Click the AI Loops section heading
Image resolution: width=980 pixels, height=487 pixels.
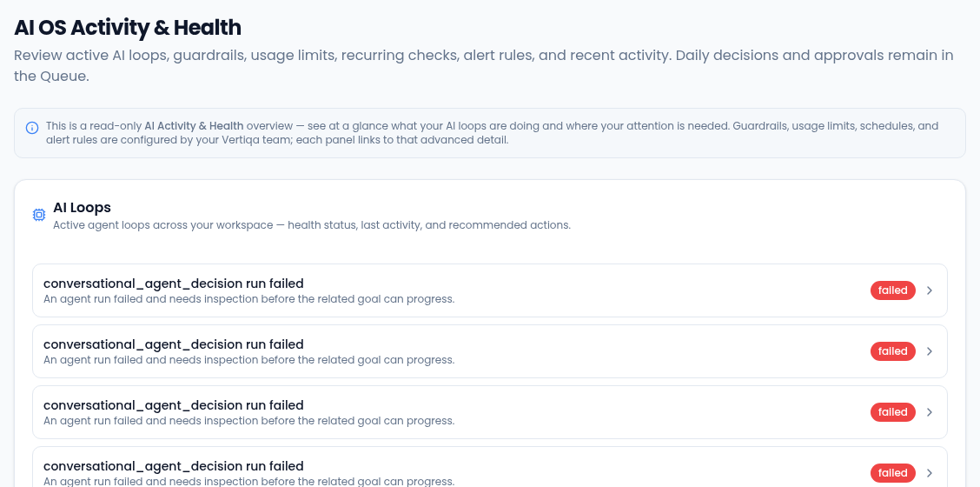coord(82,207)
